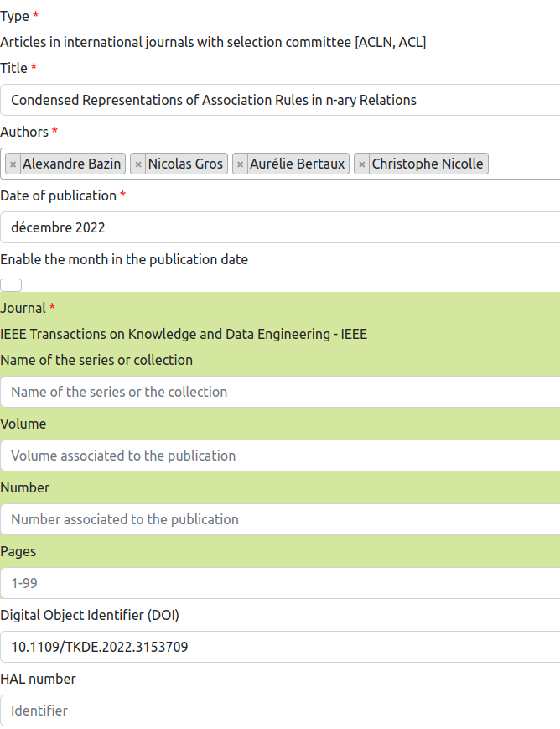
Task: Remove author Aurélie Bertaux using x icon
Action: [241, 164]
